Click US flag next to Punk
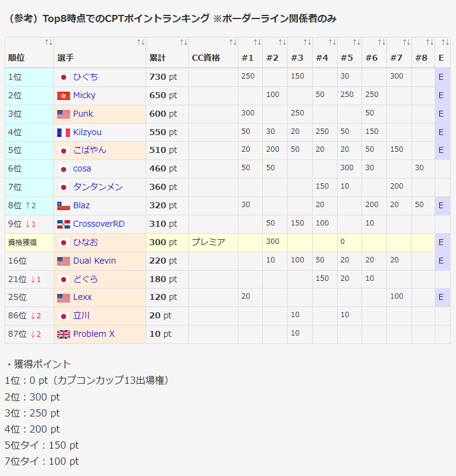This screenshot has width=456, height=476. tap(64, 114)
